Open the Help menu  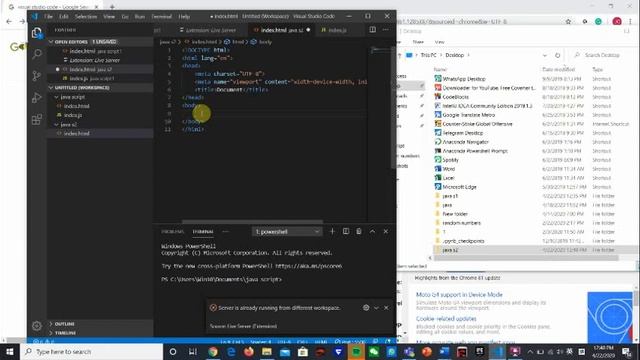pos(184,16)
